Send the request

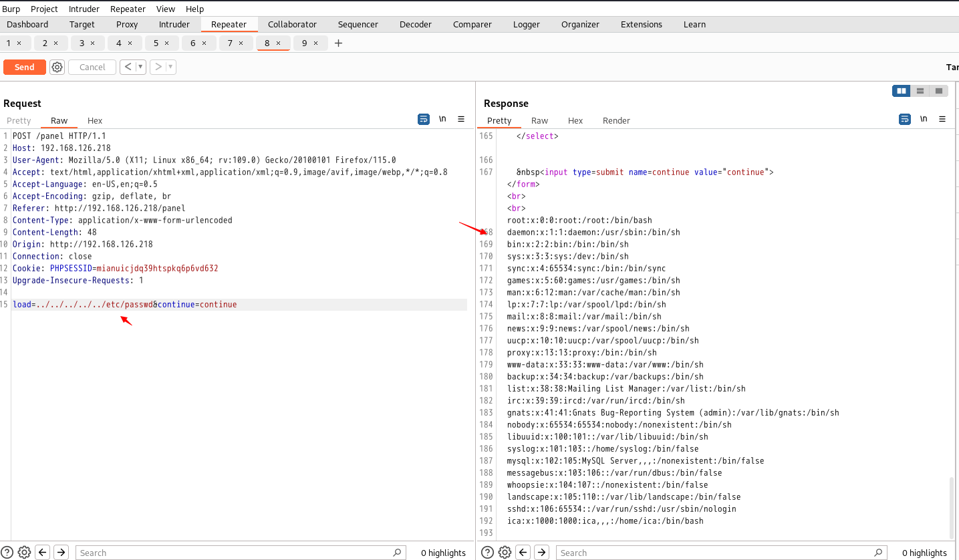[25, 67]
